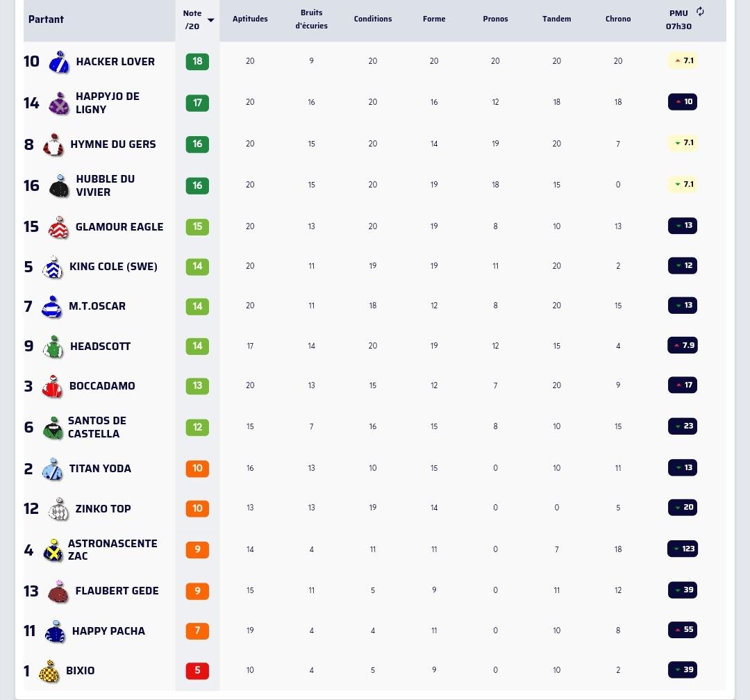Sort by the Aptitudes column header
Viewport: 750px width, 700px height.
250,19
